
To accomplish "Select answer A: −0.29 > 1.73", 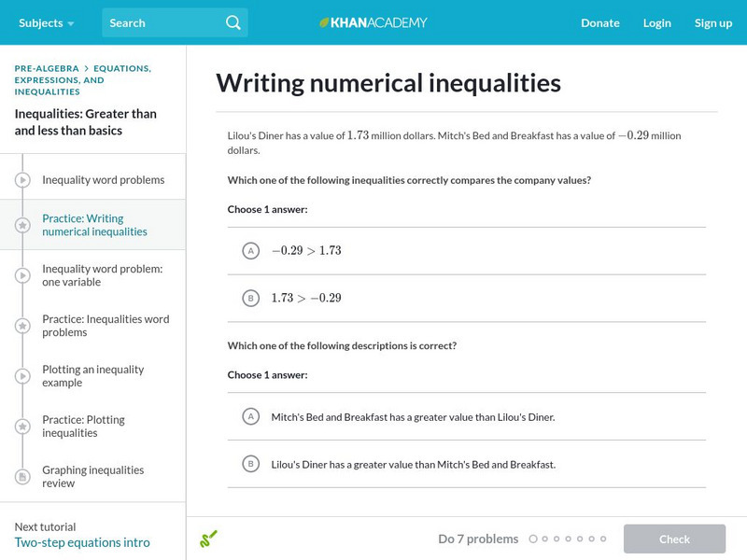I will [x=250, y=250].
